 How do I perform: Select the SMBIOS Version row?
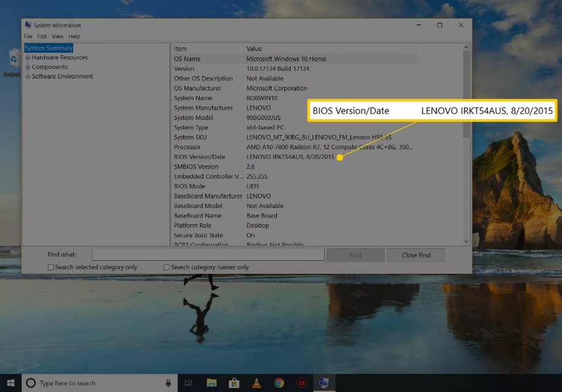coord(294,166)
